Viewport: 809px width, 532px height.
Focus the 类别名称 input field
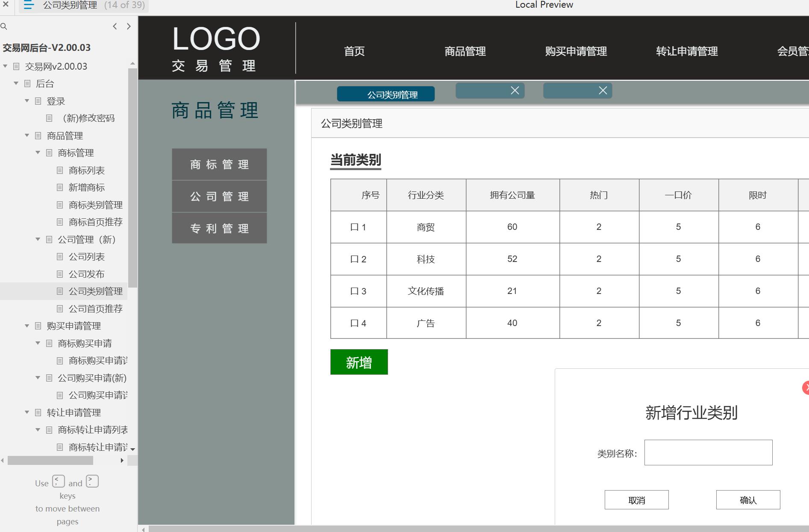coord(708,453)
